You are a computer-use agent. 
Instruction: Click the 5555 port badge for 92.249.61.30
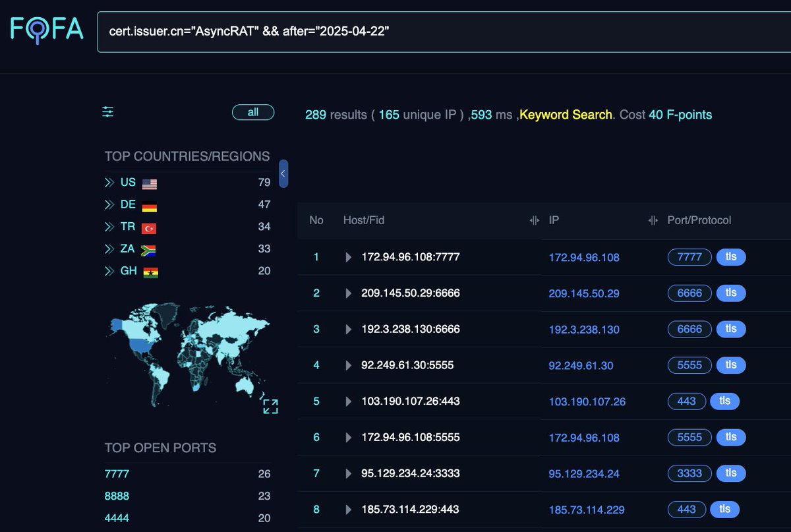(x=689, y=365)
